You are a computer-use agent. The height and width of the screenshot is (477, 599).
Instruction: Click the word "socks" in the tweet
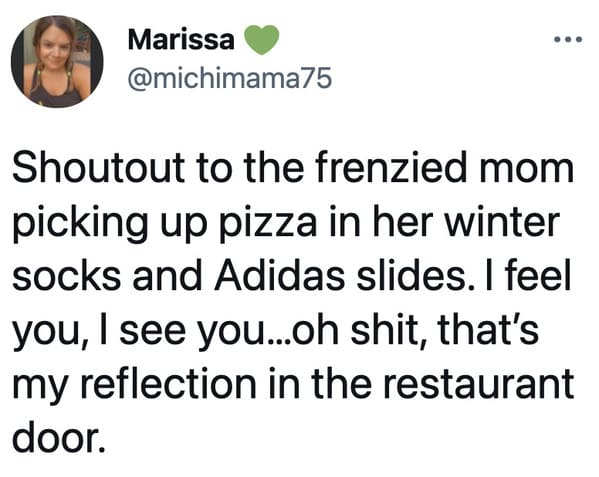point(66,276)
